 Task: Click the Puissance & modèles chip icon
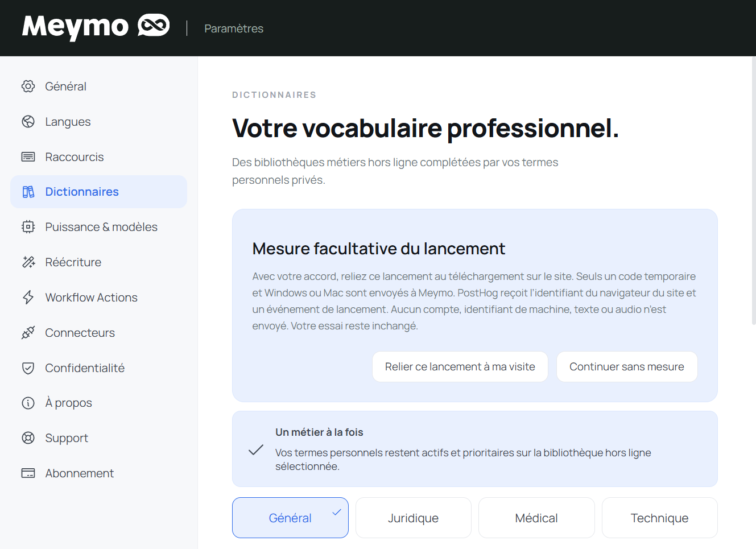tap(28, 227)
